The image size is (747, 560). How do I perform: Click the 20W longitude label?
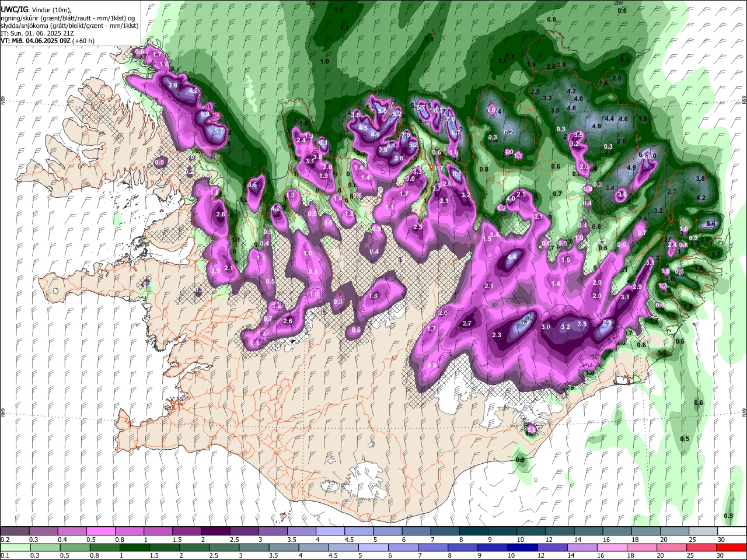point(310,2)
